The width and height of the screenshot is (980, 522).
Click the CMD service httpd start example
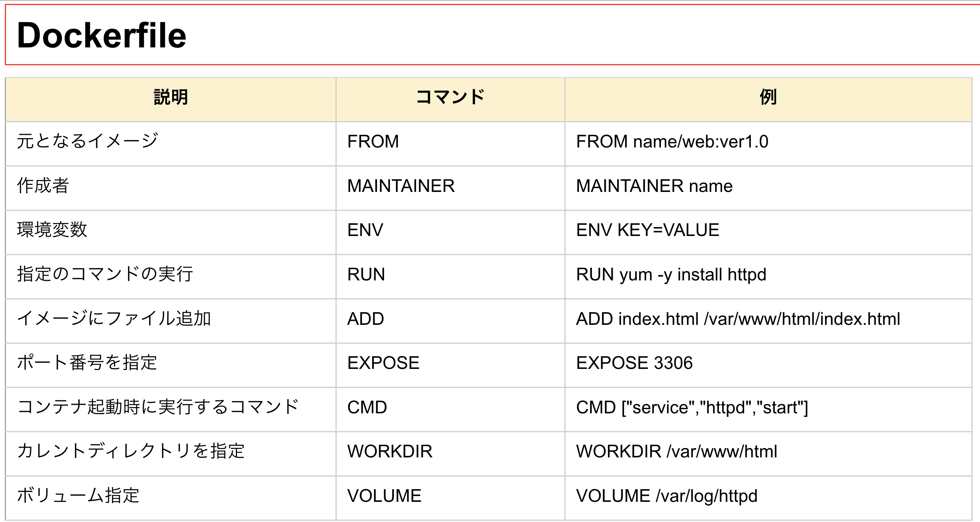(692, 407)
